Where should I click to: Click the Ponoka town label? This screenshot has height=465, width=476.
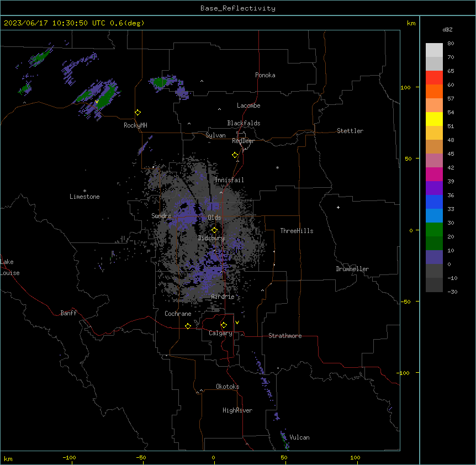pyautogui.click(x=265, y=75)
